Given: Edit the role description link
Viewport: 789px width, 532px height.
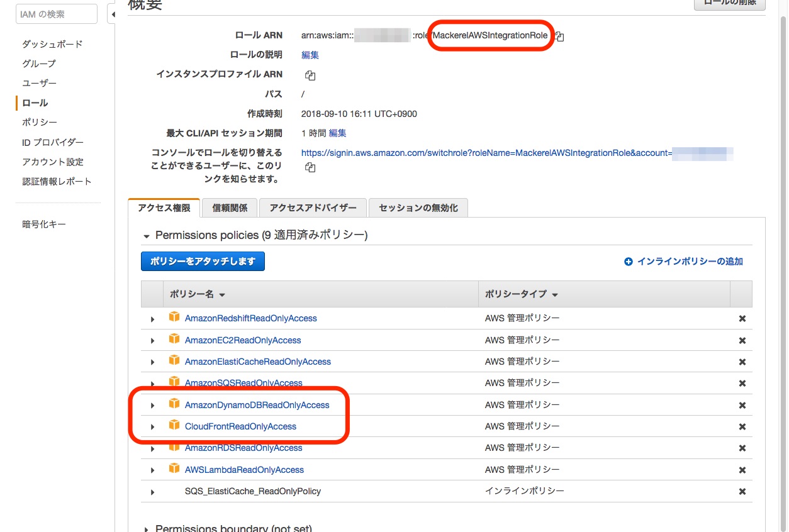Looking at the screenshot, I should tap(310, 55).
